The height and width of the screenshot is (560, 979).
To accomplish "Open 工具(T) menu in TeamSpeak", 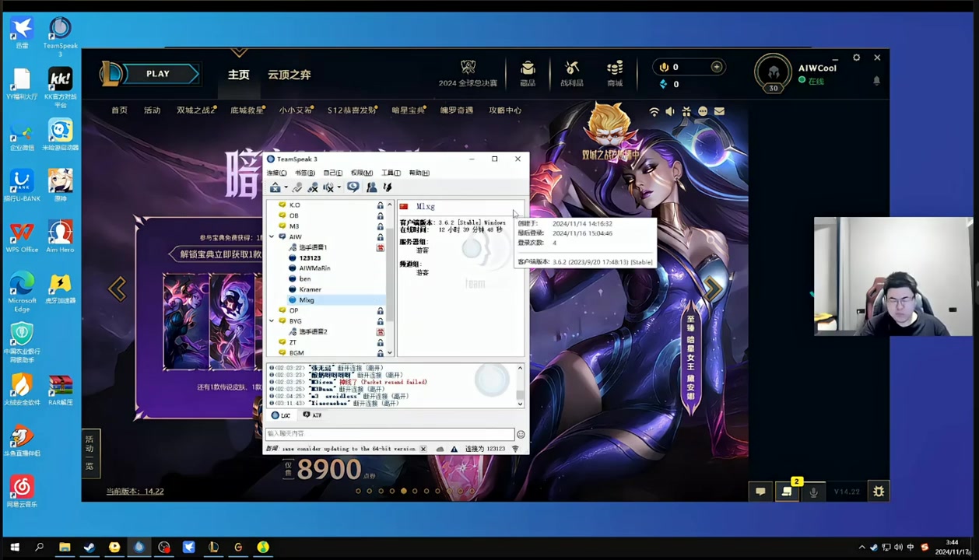I will [391, 173].
